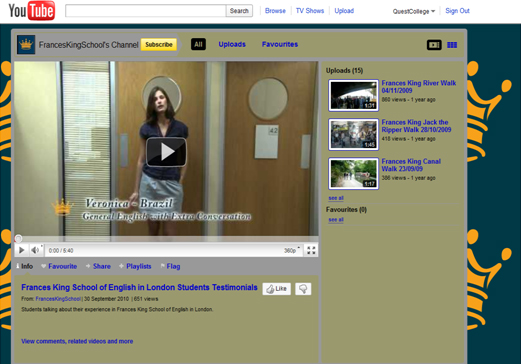Open the Favourites tab
521x364 pixels.
[x=280, y=44]
